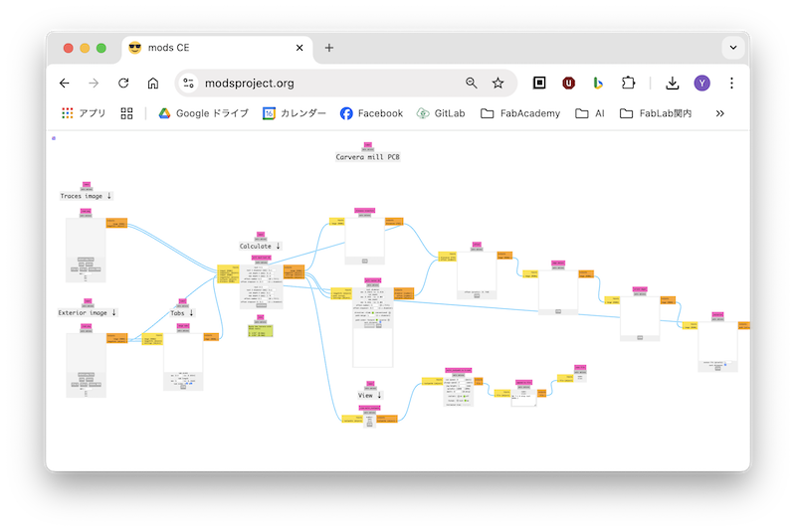Viewport: 796px width, 532px height.
Task: Select the mods CE browser tab
Action: 217,48
